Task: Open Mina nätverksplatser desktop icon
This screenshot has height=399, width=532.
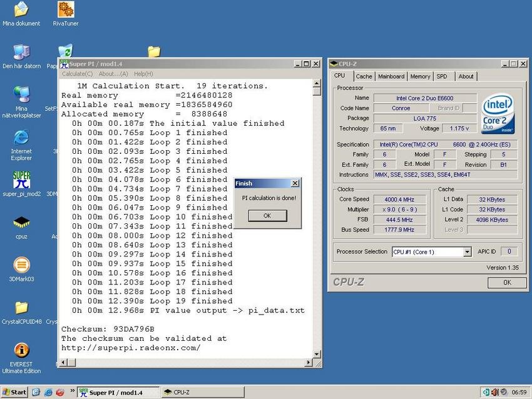Action: click(21, 102)
